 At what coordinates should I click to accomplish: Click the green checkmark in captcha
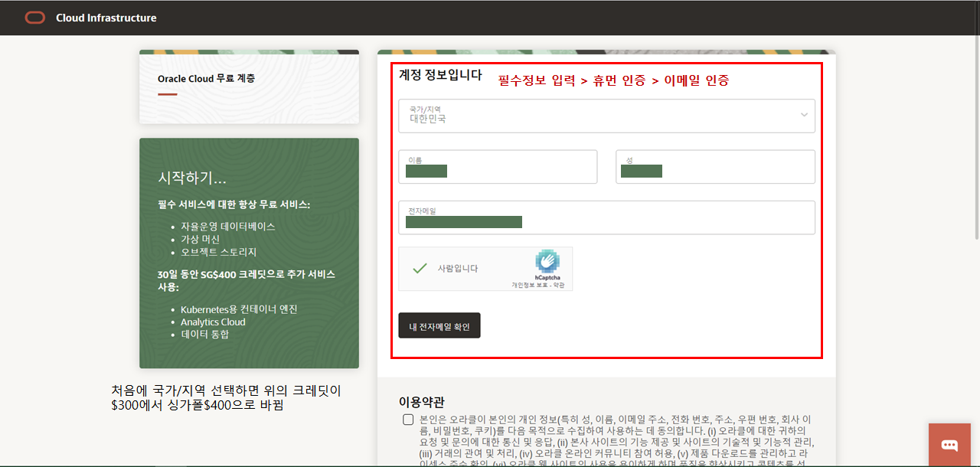point(419,268)
